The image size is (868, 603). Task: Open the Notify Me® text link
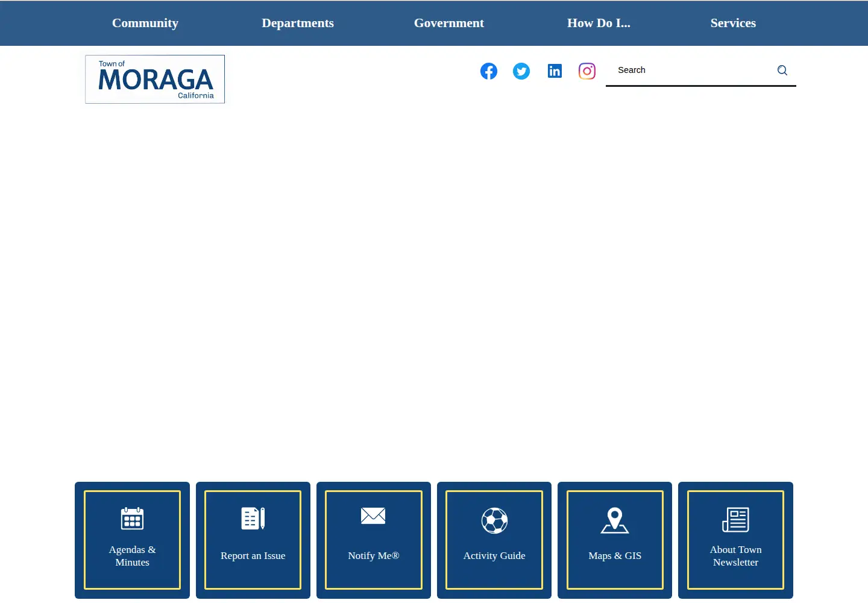click(x=374, y=556)
